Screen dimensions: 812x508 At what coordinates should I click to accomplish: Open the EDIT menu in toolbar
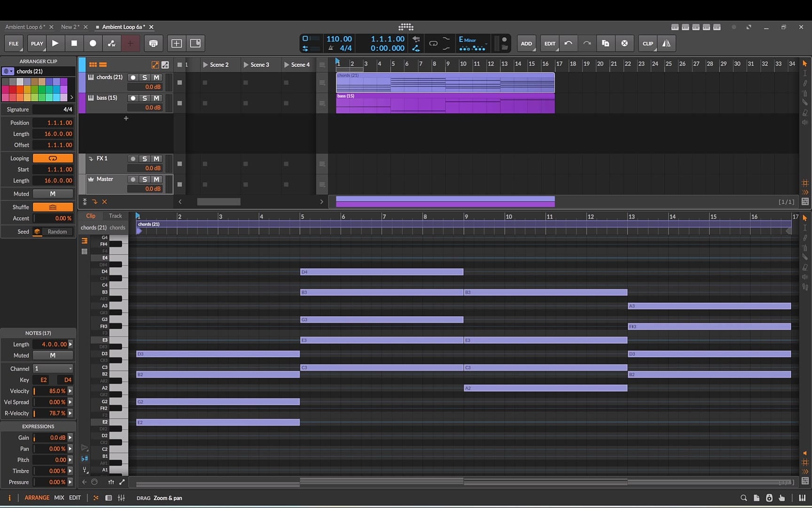click(x=550, y=43)
